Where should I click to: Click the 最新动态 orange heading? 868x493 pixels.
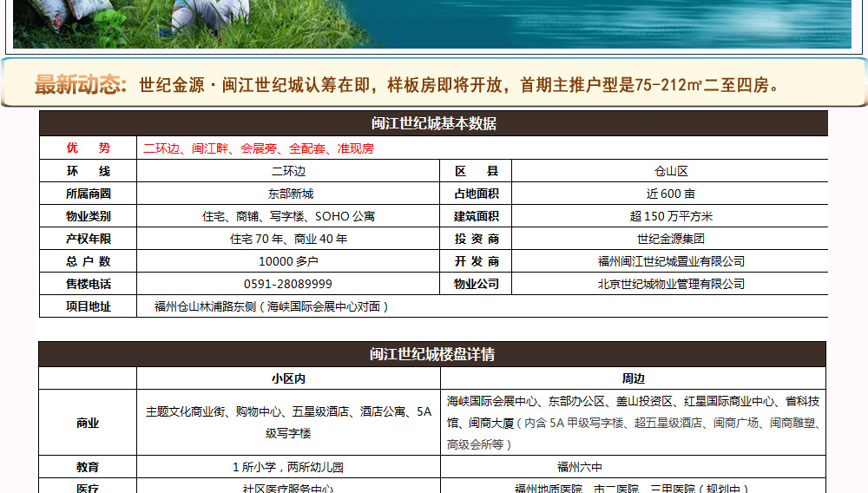(x=80, y=85)
